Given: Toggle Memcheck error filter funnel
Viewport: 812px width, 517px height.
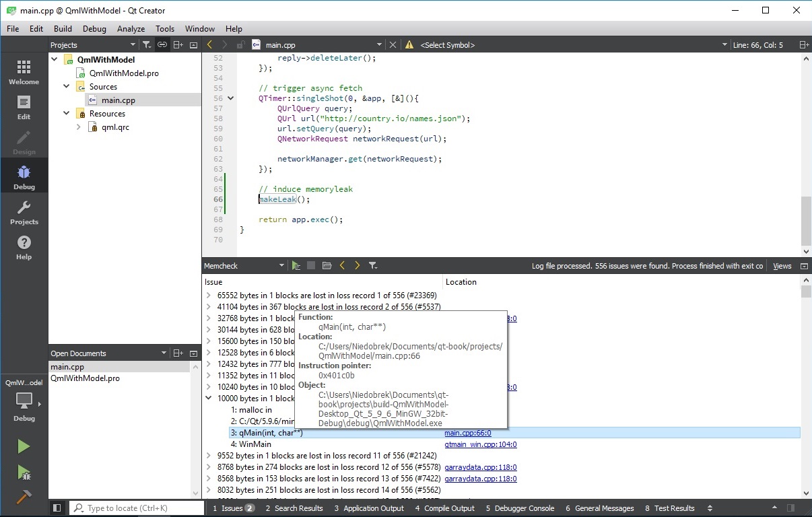Looking at the screenshot, I should pyautogui.click(x=373, y=266).
